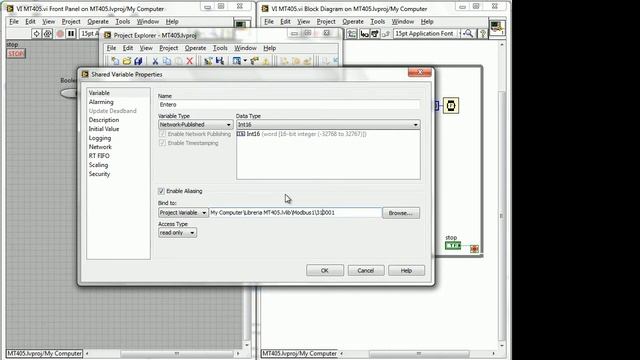Open View menu in Front Panel window
Image resolution: width=640 pixels, height=360 pixels.
click(x=48, y=22)
